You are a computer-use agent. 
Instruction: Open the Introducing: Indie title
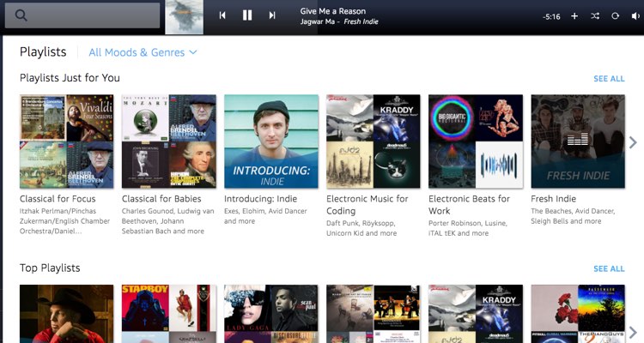point(260,199)
